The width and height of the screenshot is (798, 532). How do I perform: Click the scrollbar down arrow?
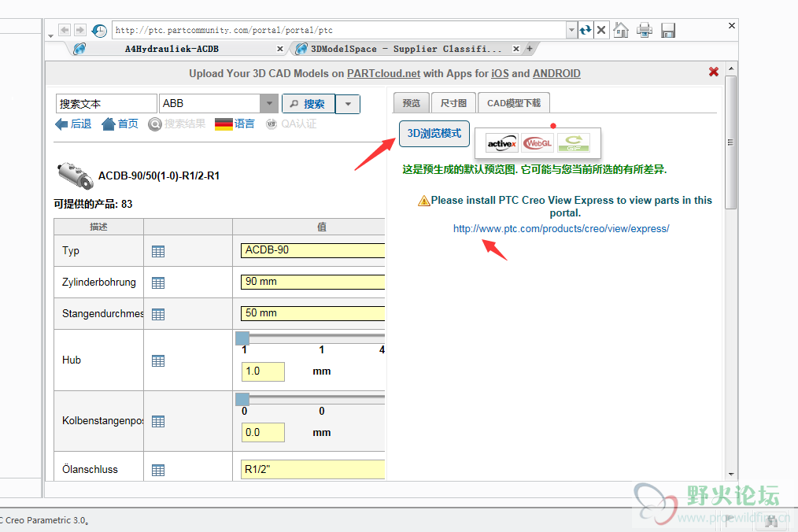(731, 475)
